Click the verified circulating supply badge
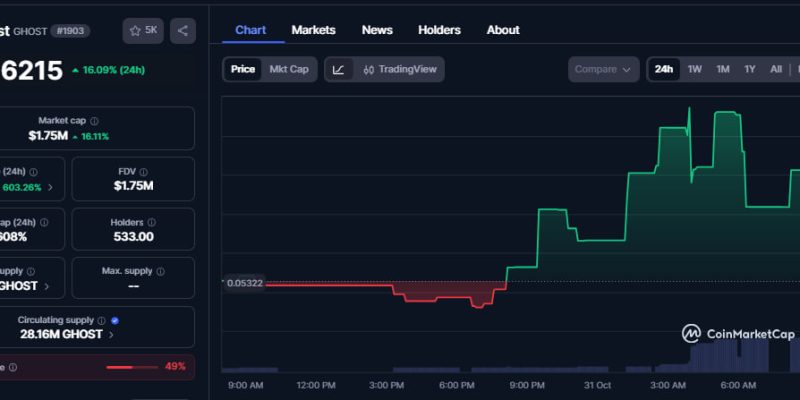 [x=116, y=321]
